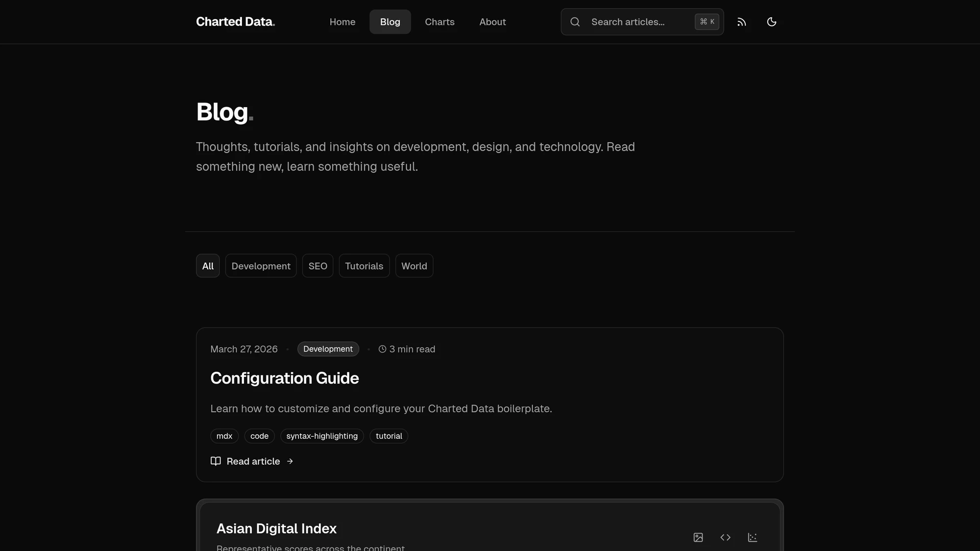
Task: Click the mdx tag
Action: (x=224, y=436)
